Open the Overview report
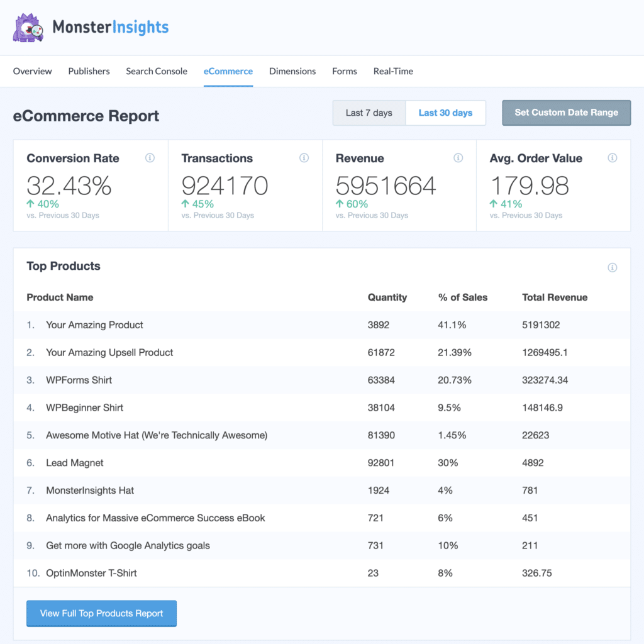This screenshot has width=644, height=644. point(32,71)
